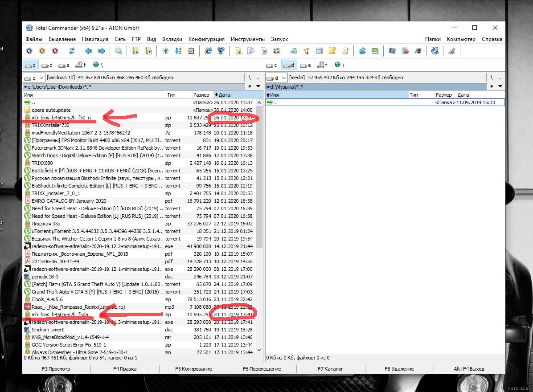Open the Инструменты menu
Viewport: 533px width, 392px height.
pyautogui.click(x=247, y=39)
